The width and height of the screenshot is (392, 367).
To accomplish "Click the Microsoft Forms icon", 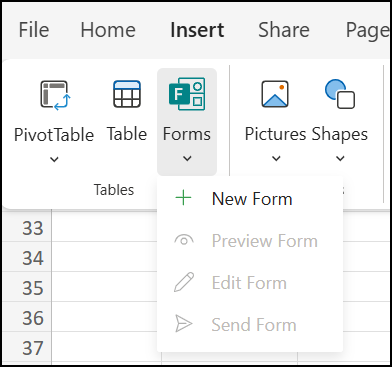I will click(x=187, y=94).
